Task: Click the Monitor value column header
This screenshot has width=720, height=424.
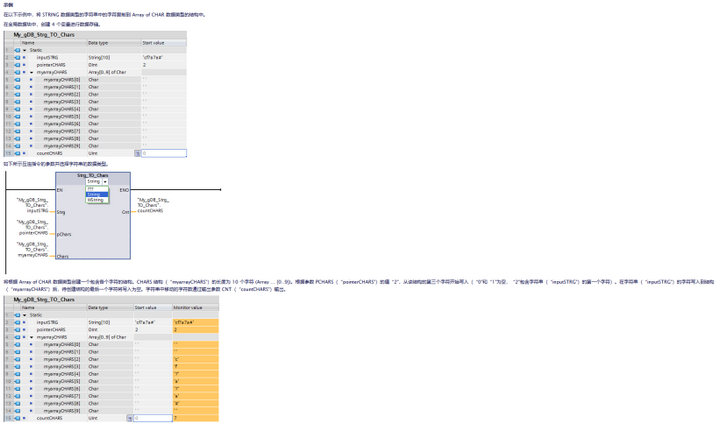Action: pyautogui.click(x=188, y=307)
